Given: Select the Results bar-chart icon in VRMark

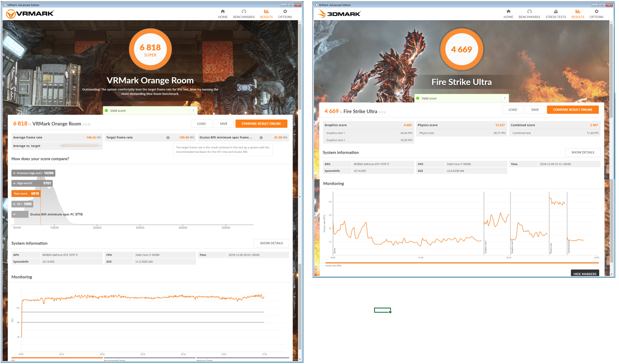Looking at the screenshot, I should [266, 11].
